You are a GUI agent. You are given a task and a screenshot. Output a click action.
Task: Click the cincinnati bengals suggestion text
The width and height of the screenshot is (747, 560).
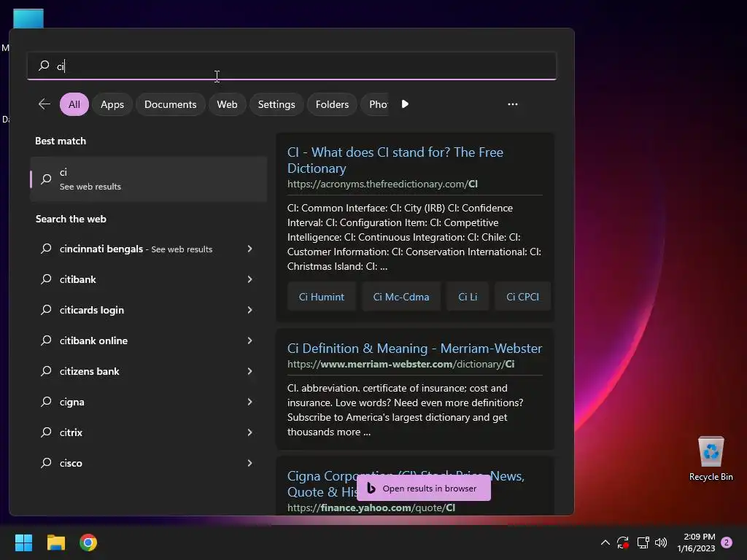101,249
